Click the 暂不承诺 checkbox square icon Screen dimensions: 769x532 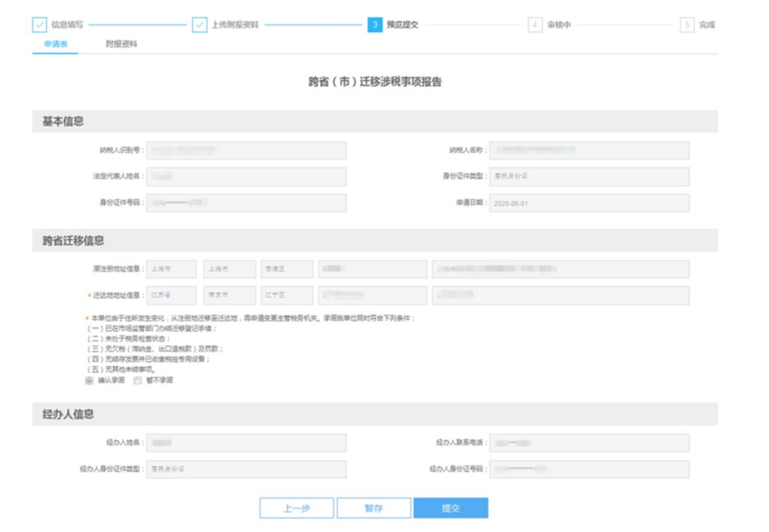[x=138, y=379]
